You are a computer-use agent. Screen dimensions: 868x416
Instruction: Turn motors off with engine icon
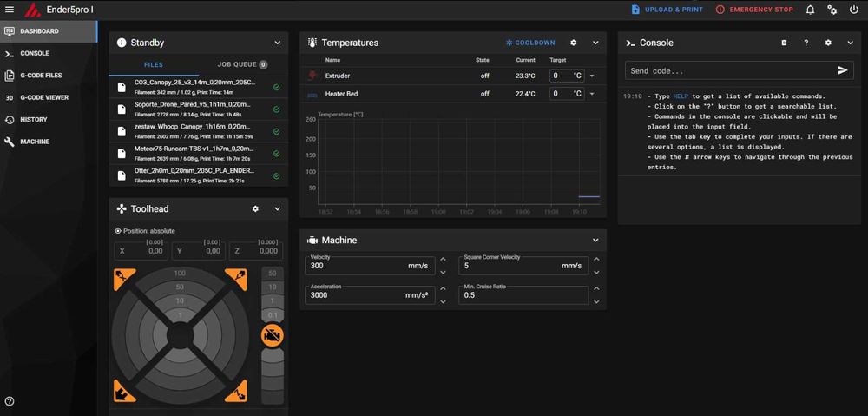pyautogui.click(x=272, y=335)
